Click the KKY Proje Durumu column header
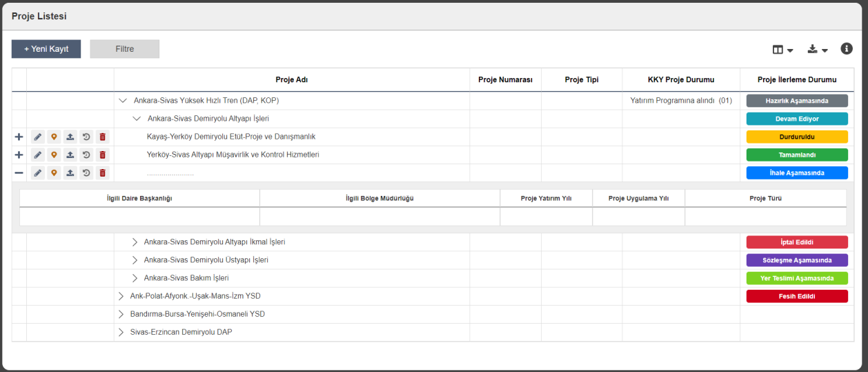Image resolution: width=868 pixels, height=372 pixels. 680,79
